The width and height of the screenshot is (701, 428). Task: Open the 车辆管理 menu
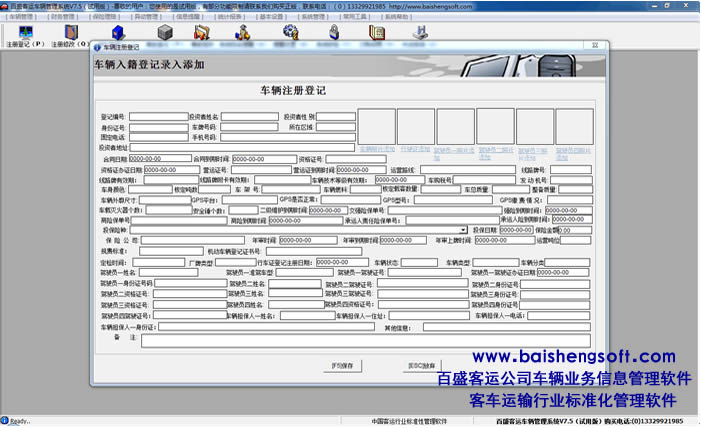coord(21,17)
